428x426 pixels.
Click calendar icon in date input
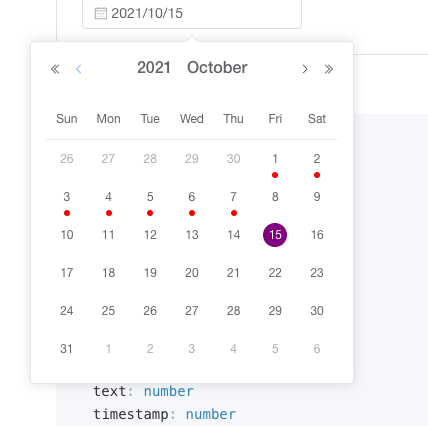pyautogui.click(x=101, y=13)
